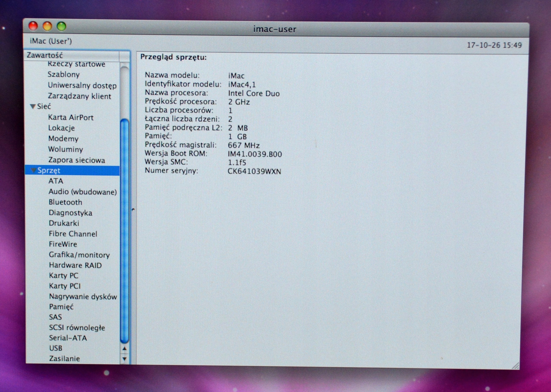551x392 pixels.
Task: Select Fibre Channel item
Action: click(73, 234)
